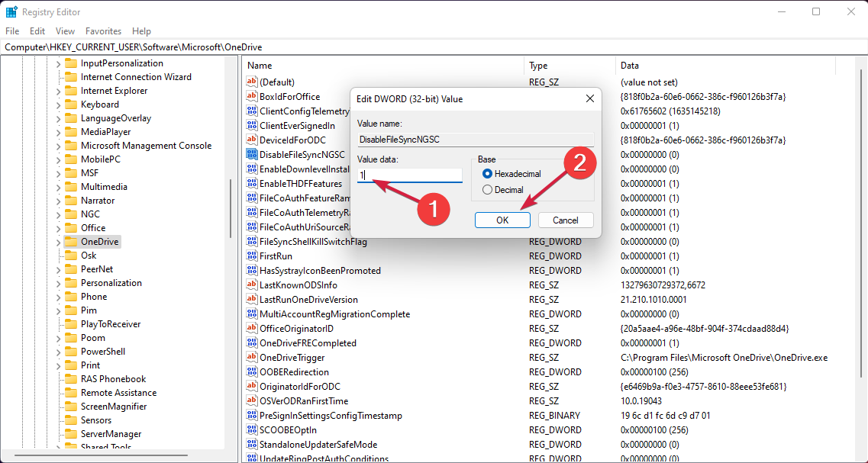The image size is (868, 463).
Task: Click the Value data input field
Action: [x=410, y=175]
